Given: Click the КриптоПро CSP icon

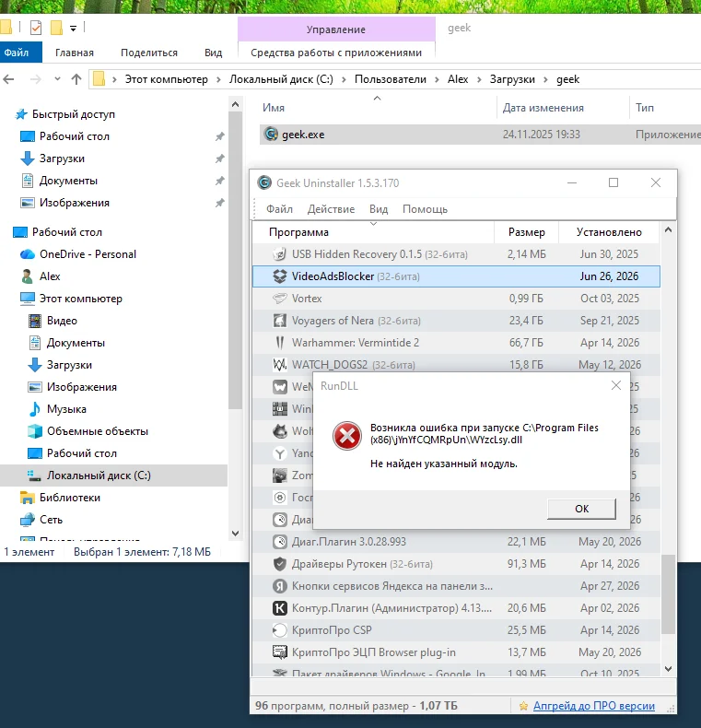Looking at the screenshot, I should pos(279,630).
